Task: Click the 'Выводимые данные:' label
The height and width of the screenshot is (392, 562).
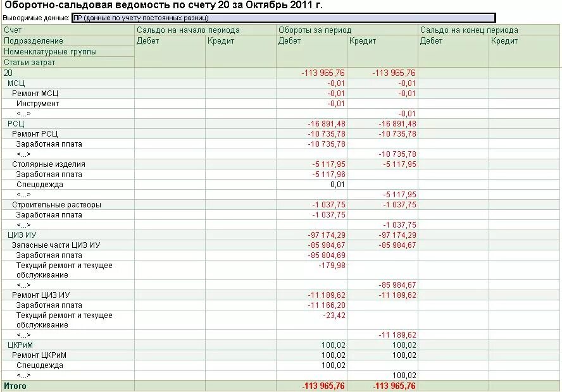Action: tap(36, 18)
